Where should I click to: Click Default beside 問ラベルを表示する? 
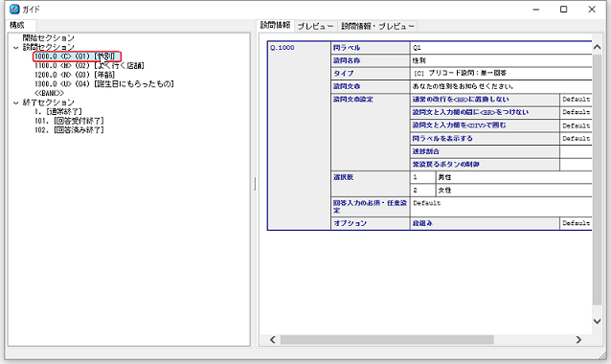point(576,138)
